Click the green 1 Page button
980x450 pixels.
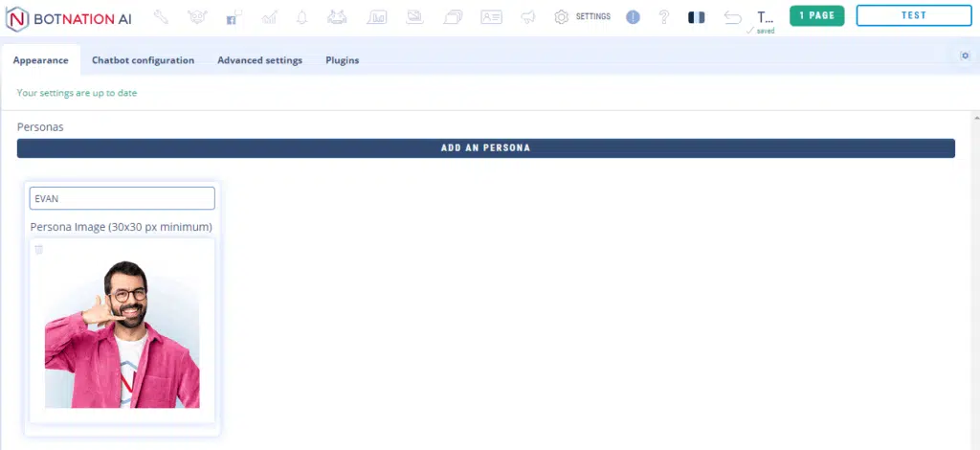(816, 15)
